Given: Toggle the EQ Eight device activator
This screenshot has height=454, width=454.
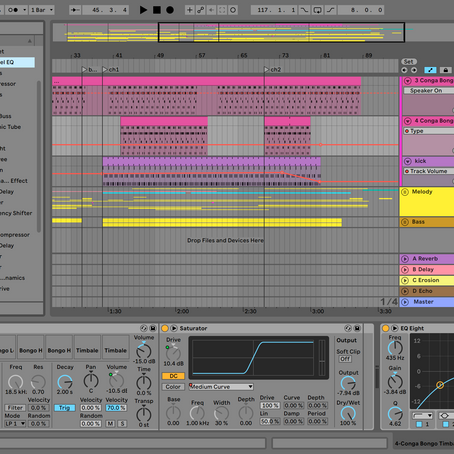Looking at the screenshot, I should (x=386, y=328).
